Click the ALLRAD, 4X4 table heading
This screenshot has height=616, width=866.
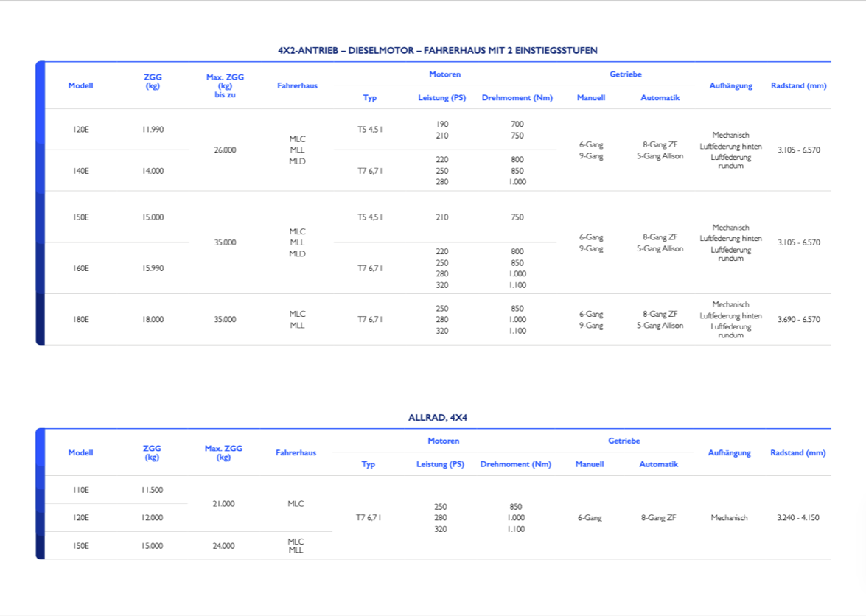[438, 417]
